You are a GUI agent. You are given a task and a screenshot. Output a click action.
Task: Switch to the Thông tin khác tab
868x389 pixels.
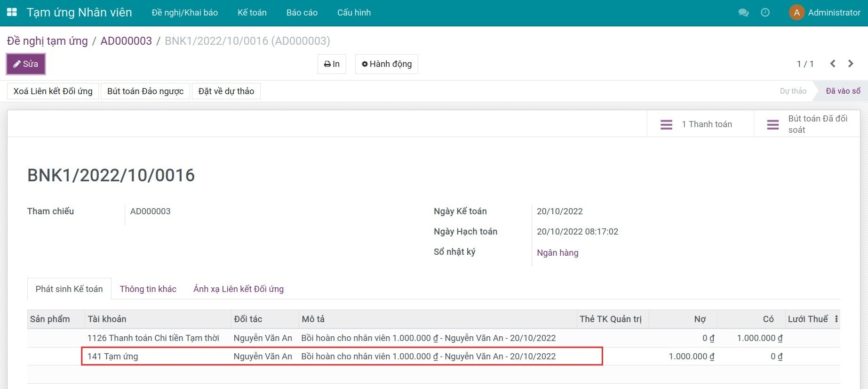[148, 289]
